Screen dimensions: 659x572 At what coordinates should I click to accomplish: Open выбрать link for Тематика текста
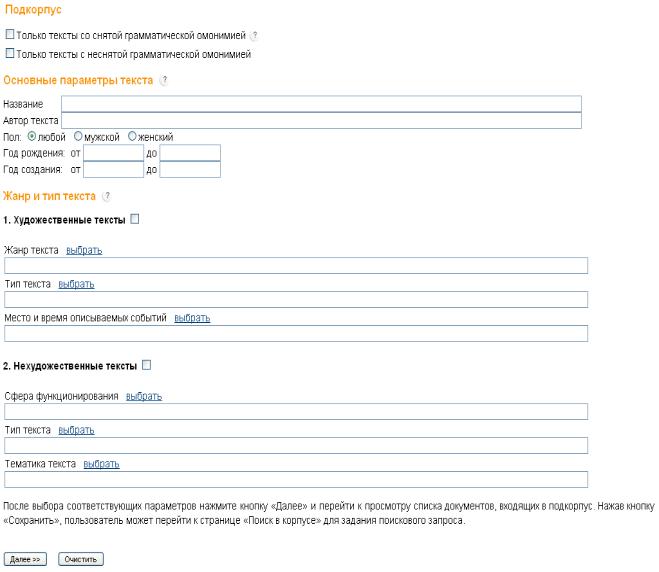tap(101, 464)
